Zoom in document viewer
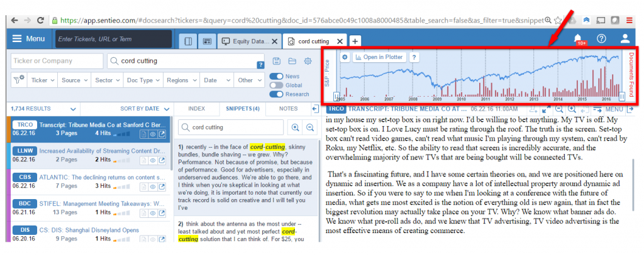 point(572,109)
